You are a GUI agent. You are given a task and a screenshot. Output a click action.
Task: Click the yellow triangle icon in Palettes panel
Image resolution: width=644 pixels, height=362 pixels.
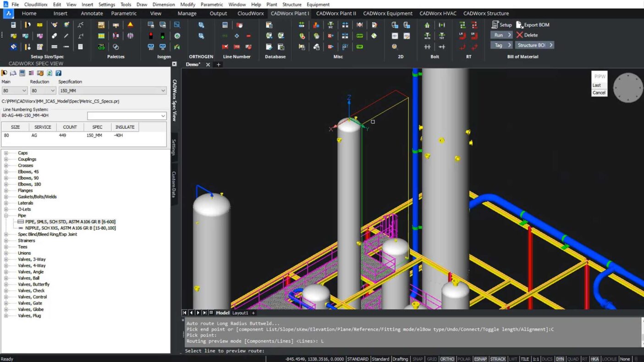[x=130, y=25]
